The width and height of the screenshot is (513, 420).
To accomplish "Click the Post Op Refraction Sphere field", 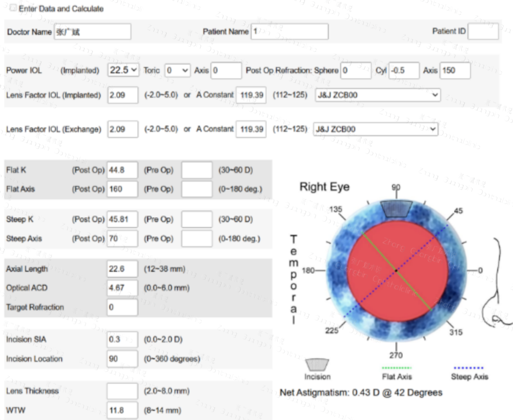I will [x=356, y=70].
